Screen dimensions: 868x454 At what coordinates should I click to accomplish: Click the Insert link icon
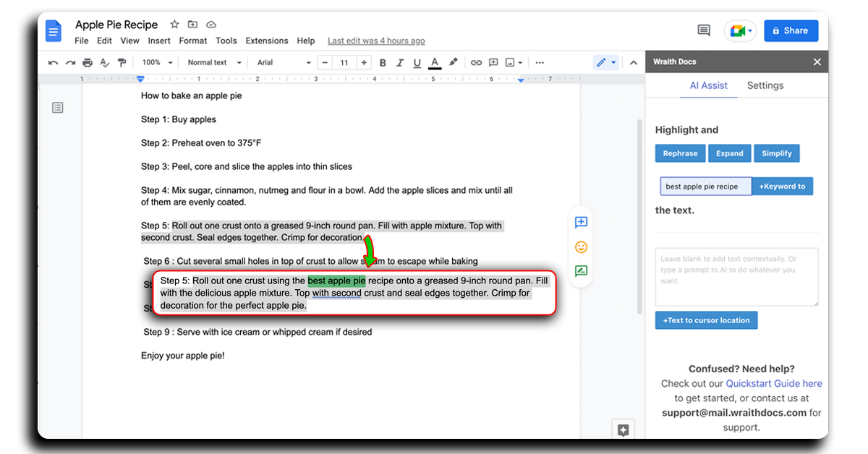[x=475, y=63]
